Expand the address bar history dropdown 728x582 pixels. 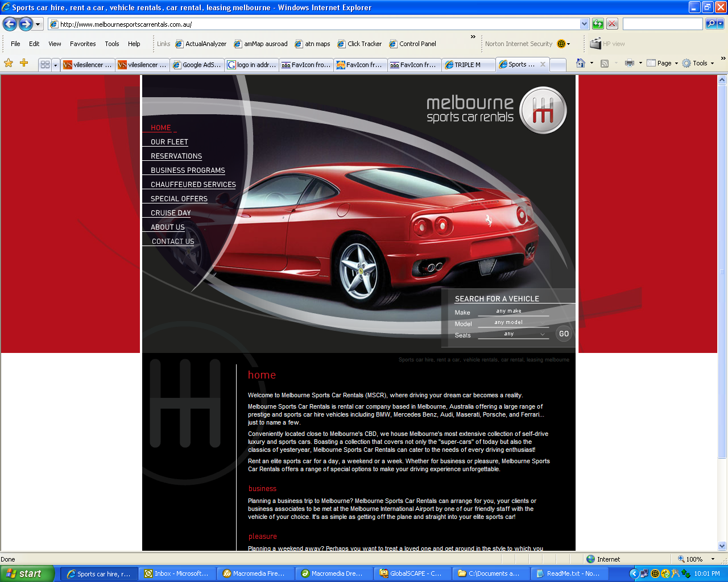[x=584, y=24]
